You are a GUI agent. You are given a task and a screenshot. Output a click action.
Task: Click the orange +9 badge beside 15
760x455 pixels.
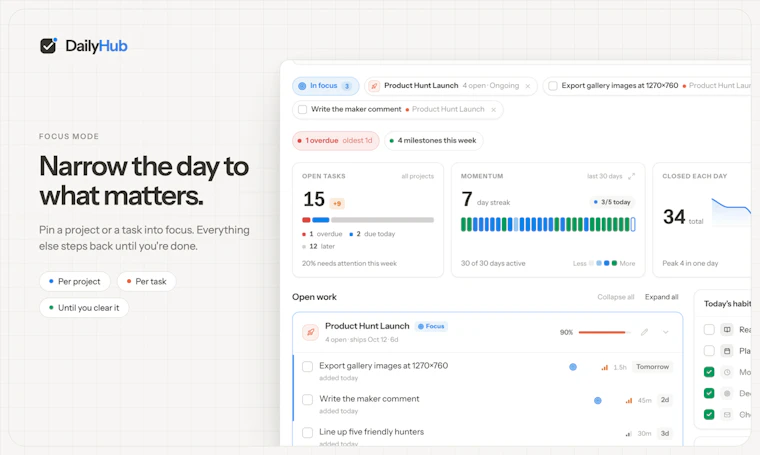point(337,204)
